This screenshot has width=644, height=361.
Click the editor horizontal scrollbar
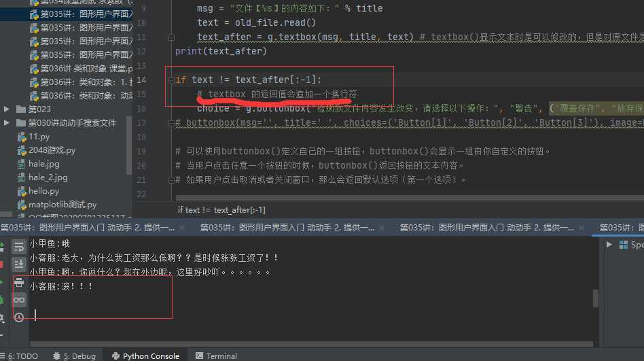(x=410, y=198)
